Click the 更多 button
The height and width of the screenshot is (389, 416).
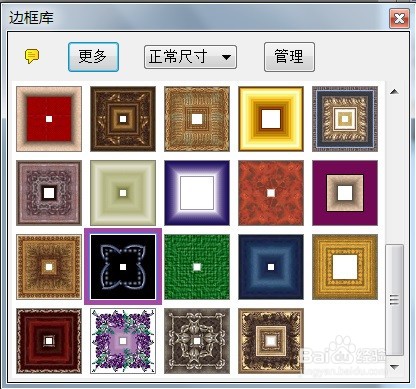(x=93, y=57)
